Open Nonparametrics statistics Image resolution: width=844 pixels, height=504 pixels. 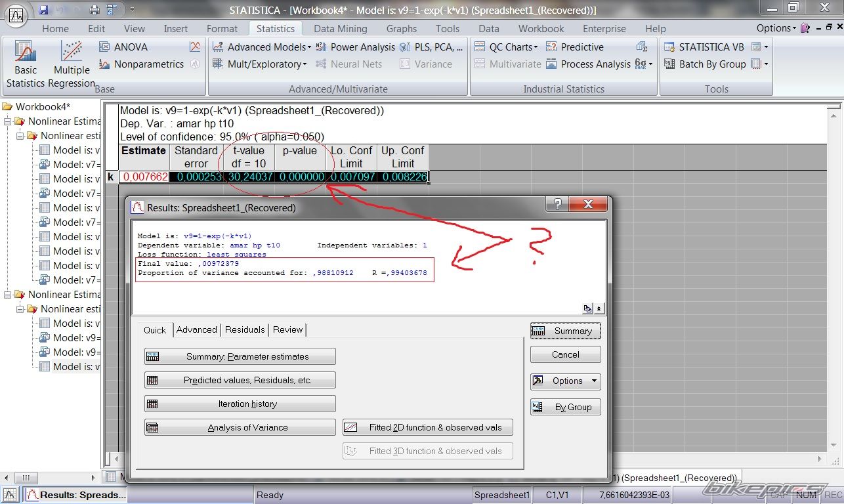(x=141, y=64)
